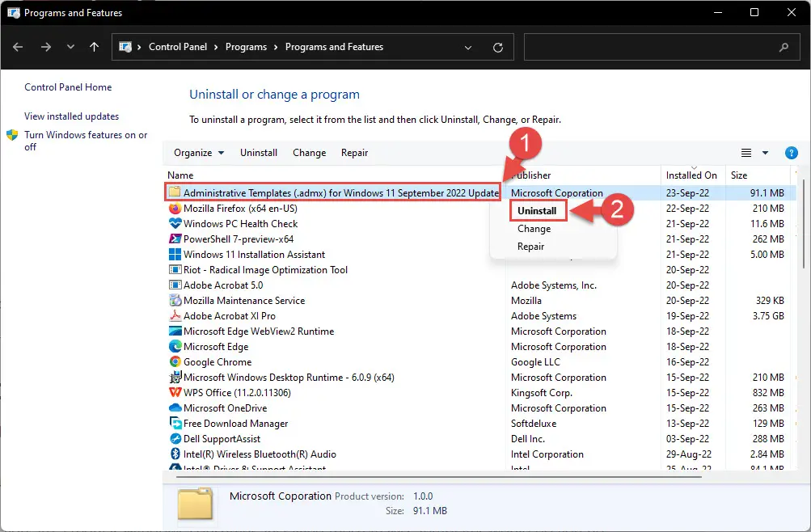Select the Microsoft Edge icon
Screen dimensions: 811x532
175,346
